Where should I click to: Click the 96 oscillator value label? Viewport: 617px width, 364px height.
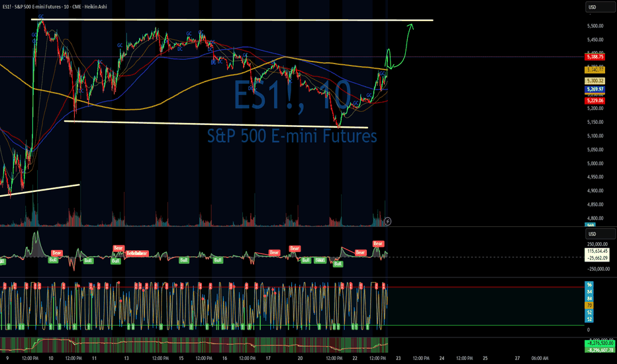[589, 285]
